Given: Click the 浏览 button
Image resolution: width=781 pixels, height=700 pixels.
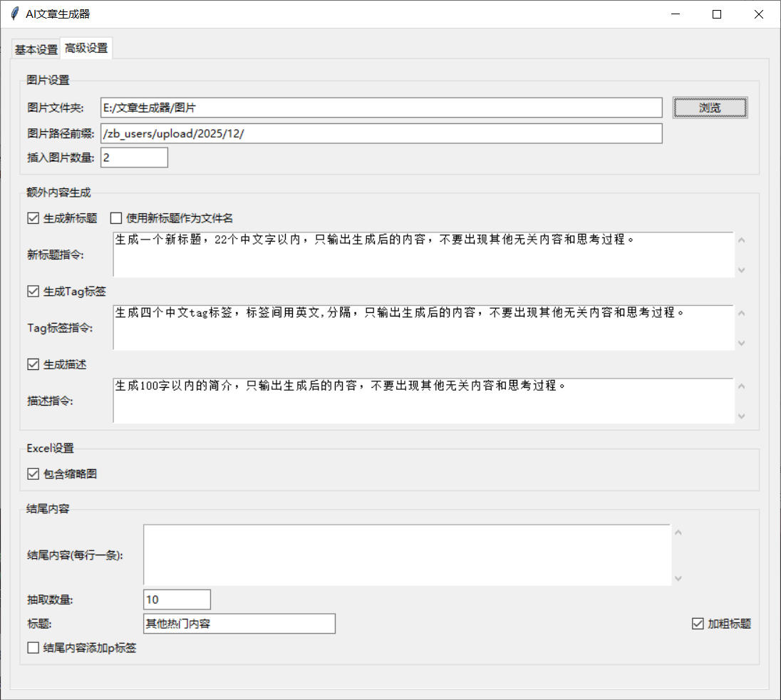Looking at the screenshot, I should click(x=710, y=108).
